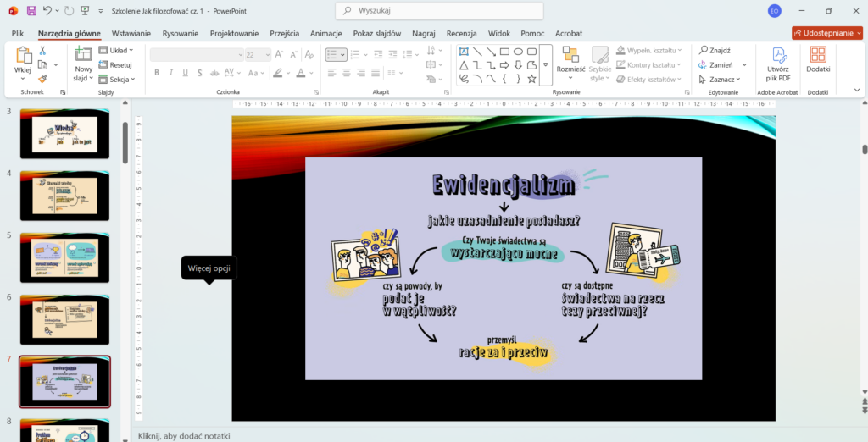The width and height of the screenshot is (868, 442).
Task: Select the rectangle shape
Action: [504, 52]
